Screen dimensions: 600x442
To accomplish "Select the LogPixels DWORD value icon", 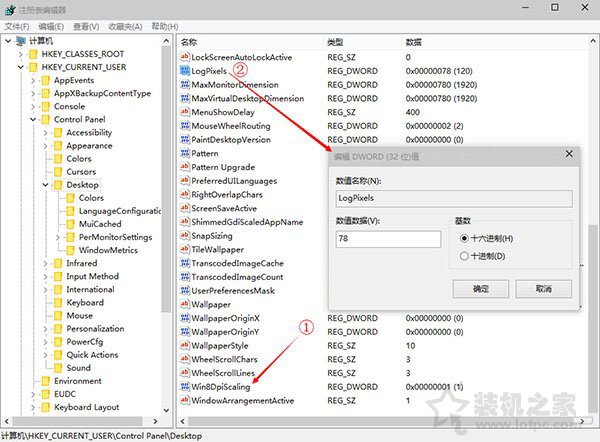I will click(x=185, y=71).
